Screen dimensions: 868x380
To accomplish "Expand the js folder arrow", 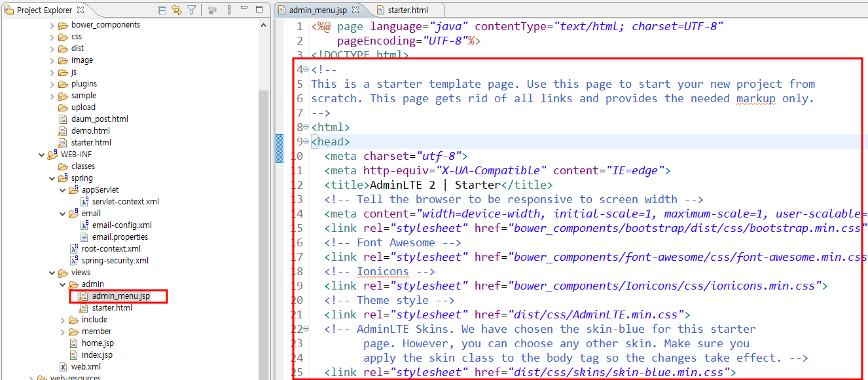I will (52, 71).
